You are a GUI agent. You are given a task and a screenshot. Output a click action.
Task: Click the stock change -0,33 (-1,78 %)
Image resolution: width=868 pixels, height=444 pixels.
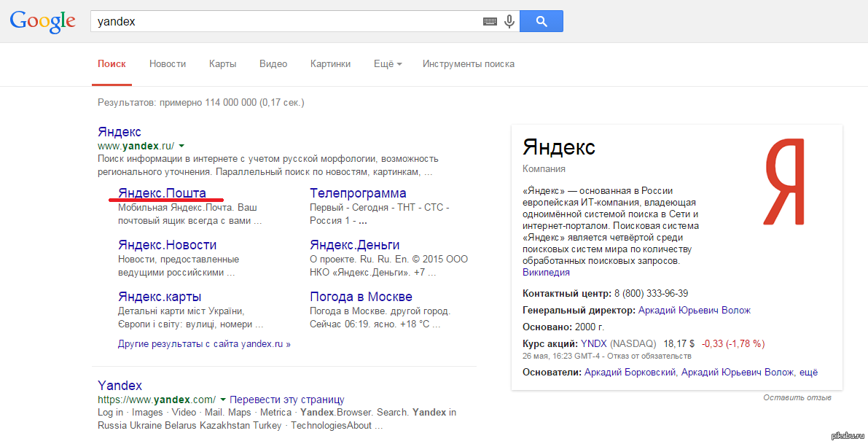click(733, 343)
